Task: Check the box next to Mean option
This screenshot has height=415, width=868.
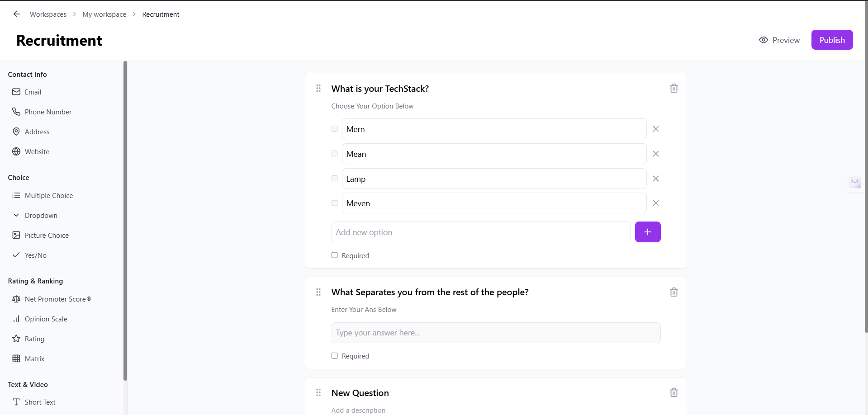Action: coord(335,154)
